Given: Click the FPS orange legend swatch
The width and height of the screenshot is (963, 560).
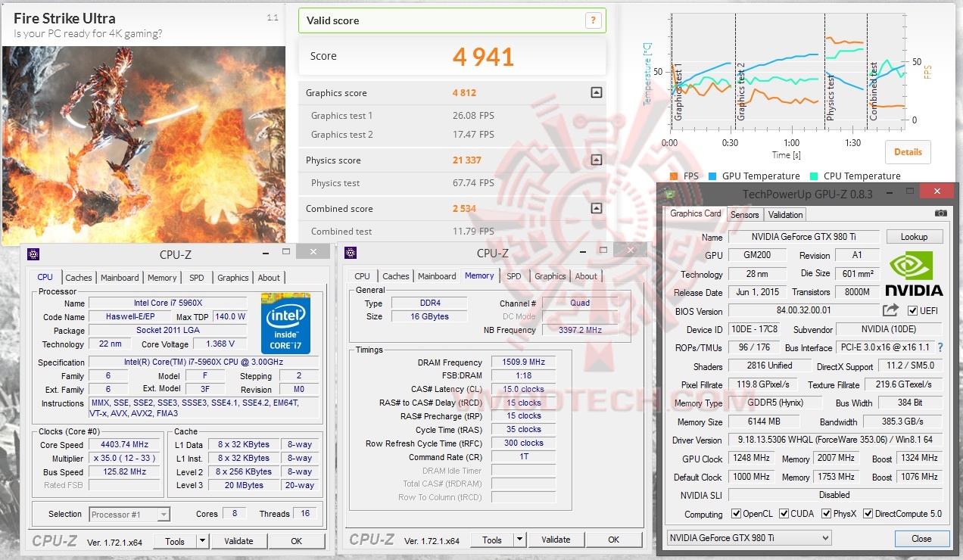Looking at the screenshot, I should 674,176.
